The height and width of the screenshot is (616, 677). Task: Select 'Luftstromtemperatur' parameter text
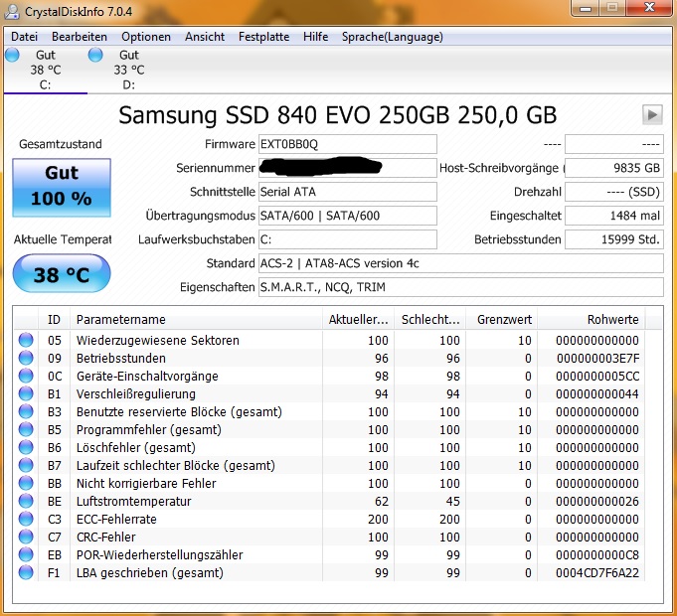tap(134, 502)
